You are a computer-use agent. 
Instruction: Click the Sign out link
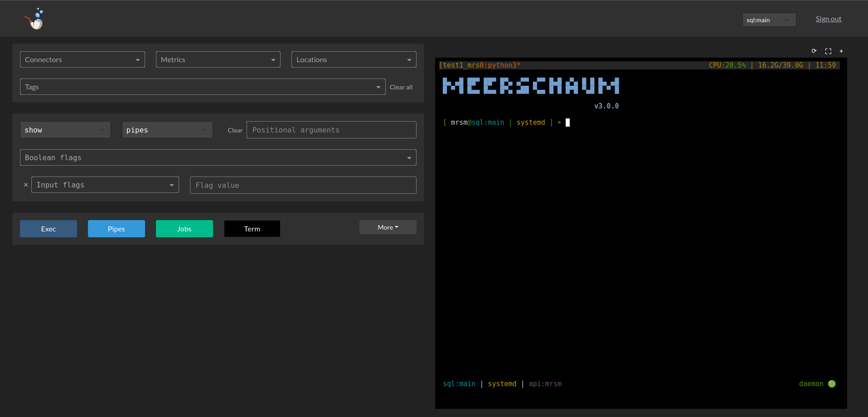tap(829, 19)
